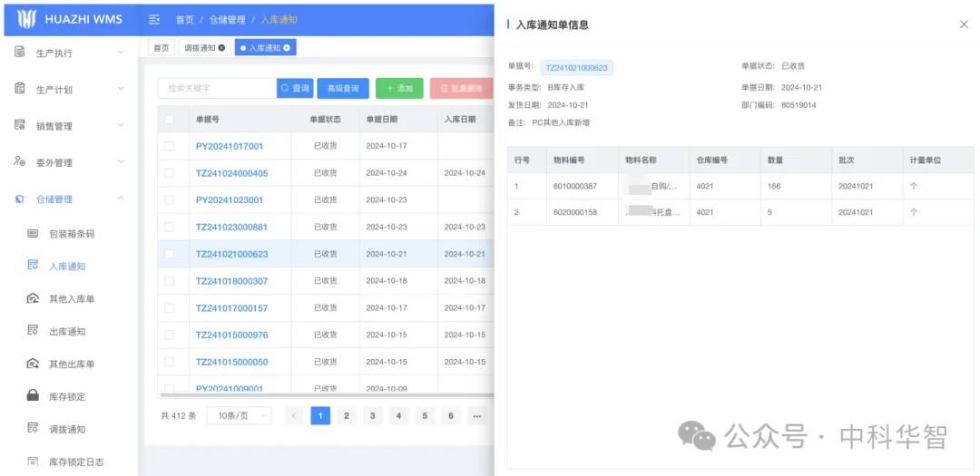Click the 销售管理 sidebar icon

pos(20,125)
